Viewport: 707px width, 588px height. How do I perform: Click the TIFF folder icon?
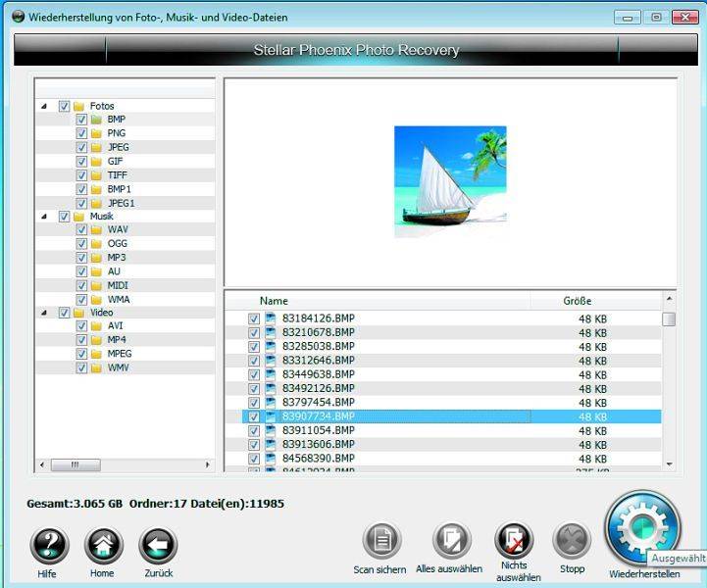tap(96, 175)
